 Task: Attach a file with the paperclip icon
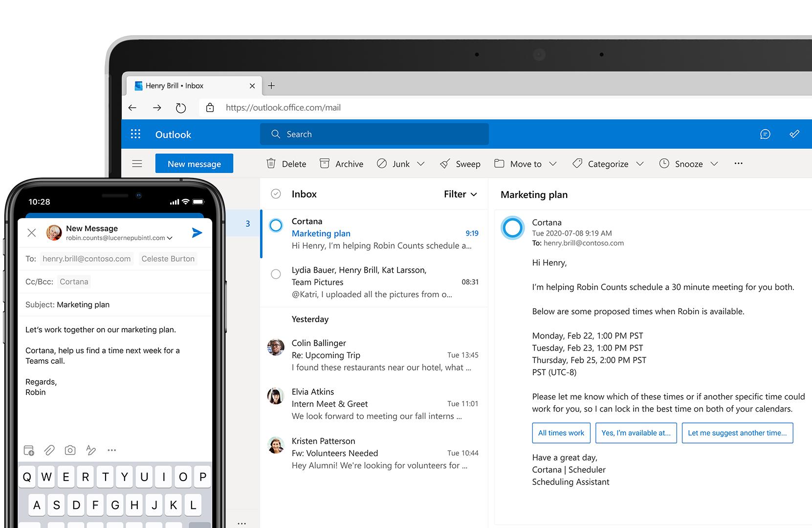coord(49,450)
